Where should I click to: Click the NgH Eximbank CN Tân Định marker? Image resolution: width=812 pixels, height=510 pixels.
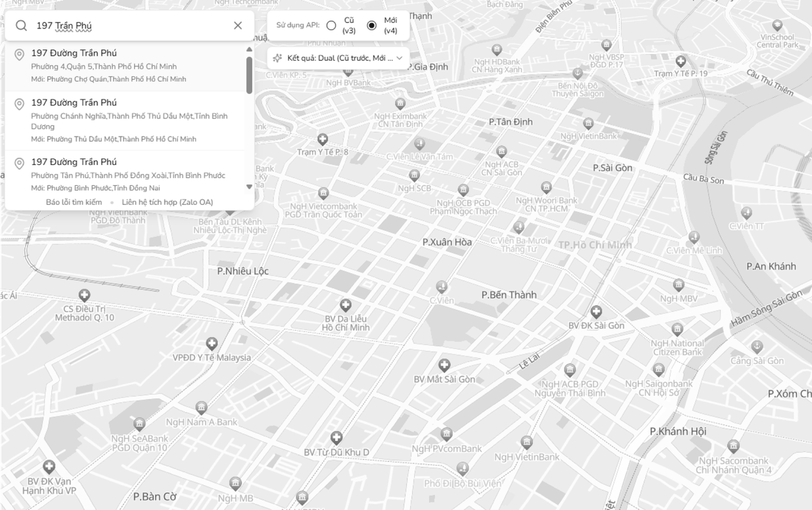coord(400,103)
